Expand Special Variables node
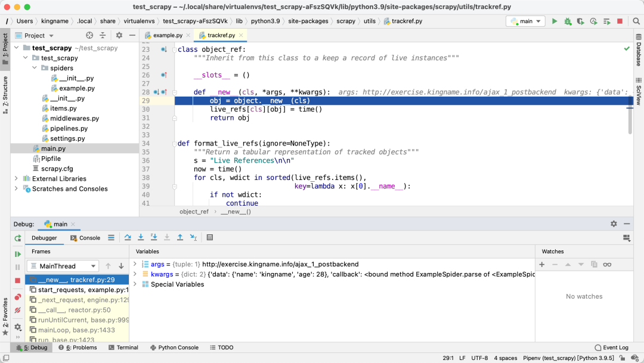 [x=135, y=284]
